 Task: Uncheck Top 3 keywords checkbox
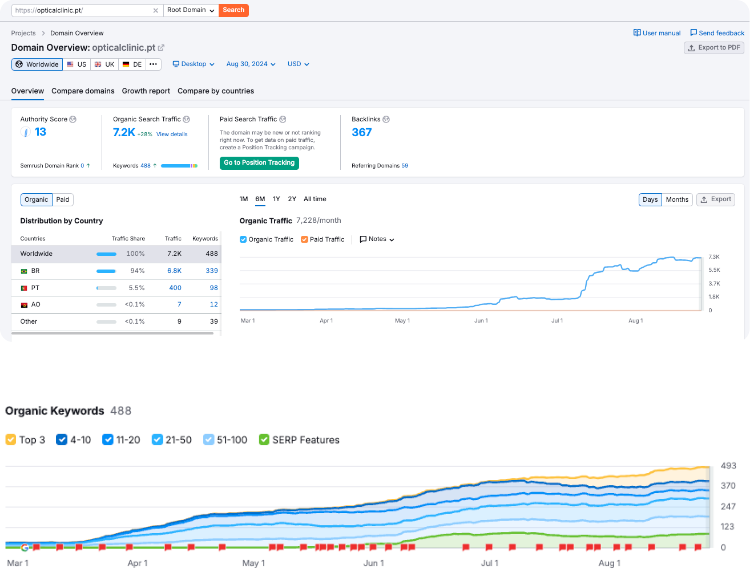click(11, 440)
